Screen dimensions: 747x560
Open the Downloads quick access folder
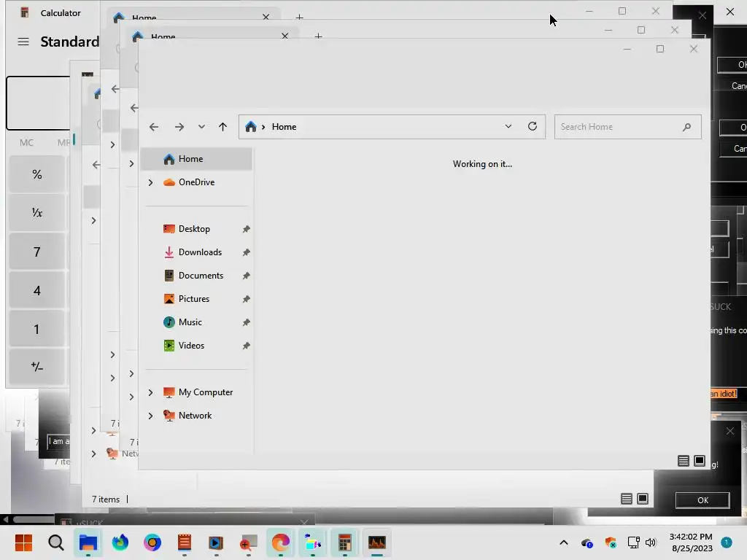point(200,252)
